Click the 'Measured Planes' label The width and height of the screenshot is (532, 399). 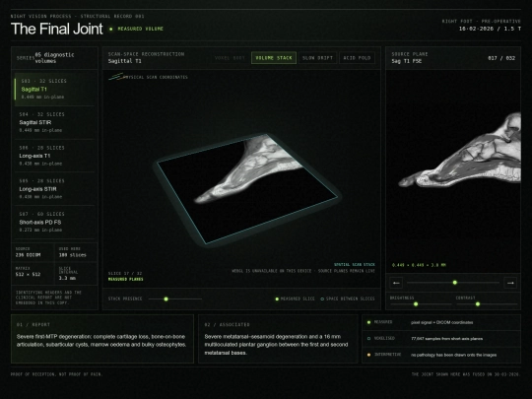(x=125, y=279)
